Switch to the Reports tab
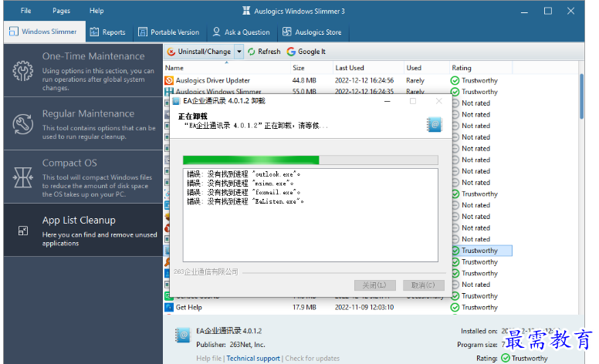 (x=107, y=32)
